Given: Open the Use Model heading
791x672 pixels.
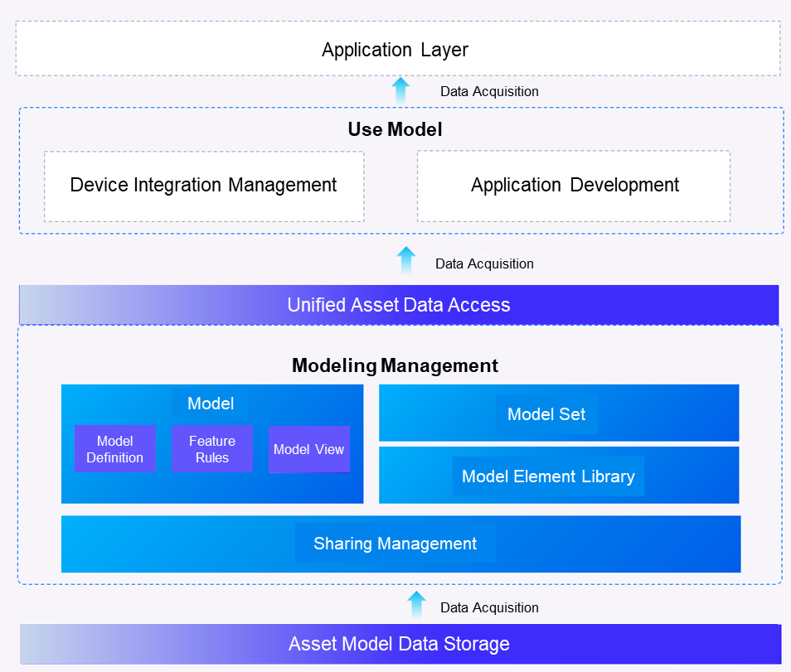Looking at the screenshot, I should tap(395, 129).
